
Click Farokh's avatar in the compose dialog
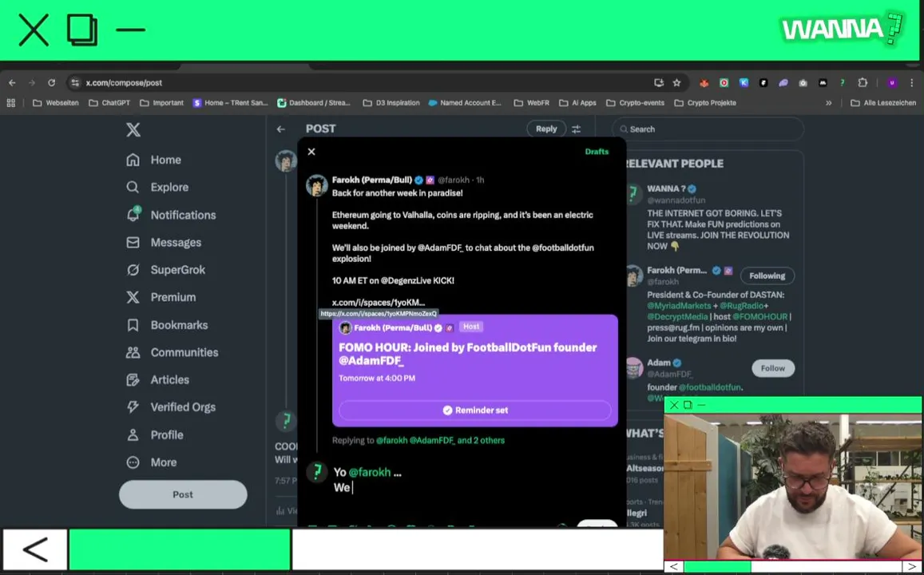(316, 185)
